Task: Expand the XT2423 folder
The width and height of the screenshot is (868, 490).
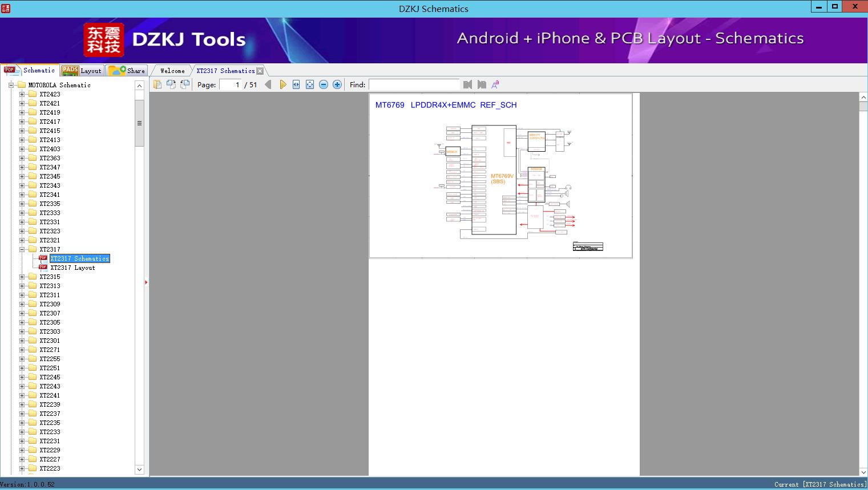Action: pyautogui.click(x=22, y=94)
